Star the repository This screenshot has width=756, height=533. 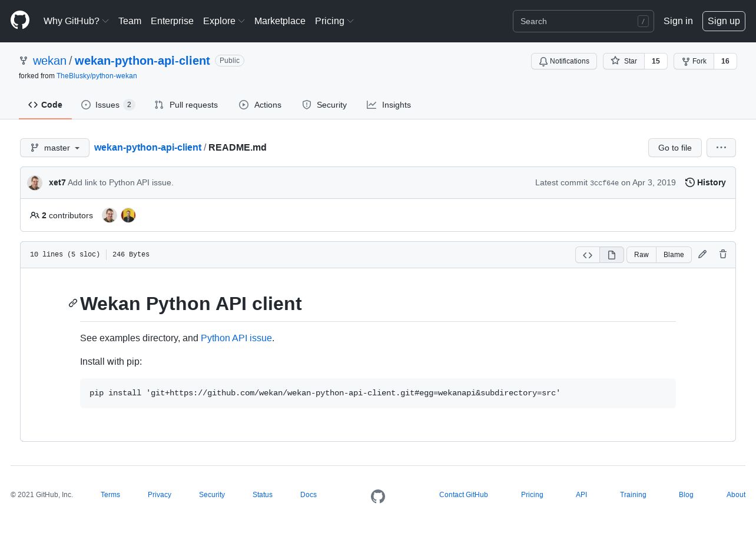[x=624, y=61]
